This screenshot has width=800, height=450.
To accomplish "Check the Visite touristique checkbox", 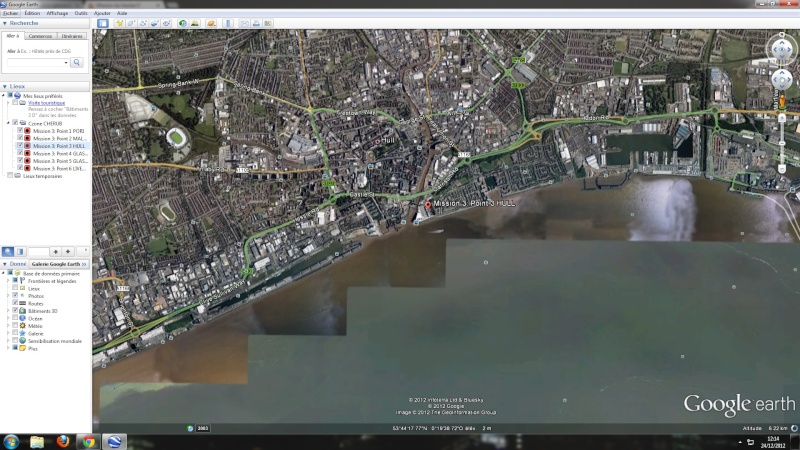I will pyautogui.click(x=15, y=103).
